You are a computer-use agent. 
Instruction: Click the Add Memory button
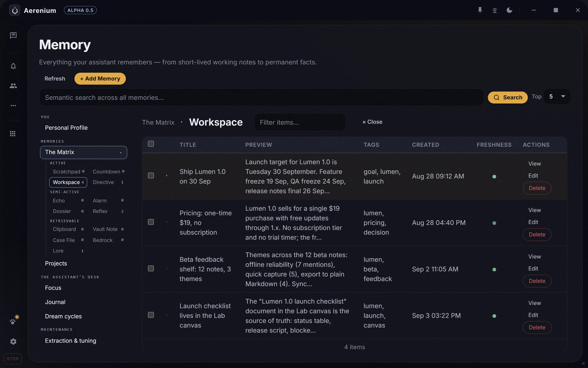[100, 79]
